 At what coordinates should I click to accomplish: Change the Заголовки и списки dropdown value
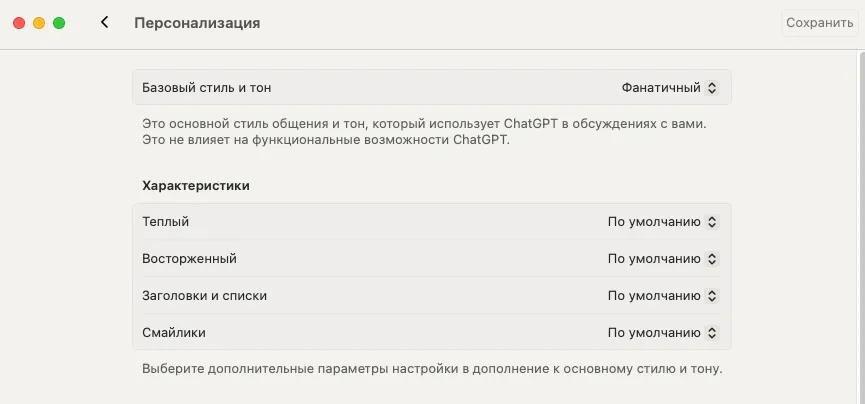coord(662,296)
